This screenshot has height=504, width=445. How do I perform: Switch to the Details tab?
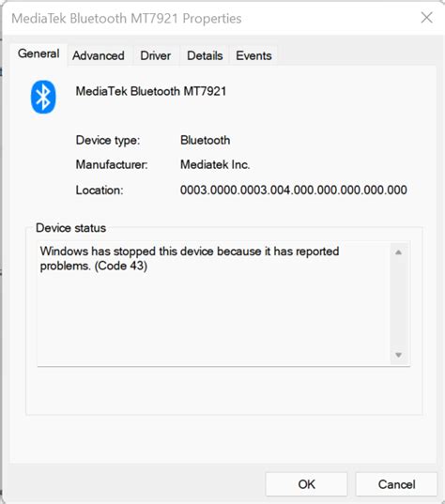pyautogui.click(x=205, y=56)
